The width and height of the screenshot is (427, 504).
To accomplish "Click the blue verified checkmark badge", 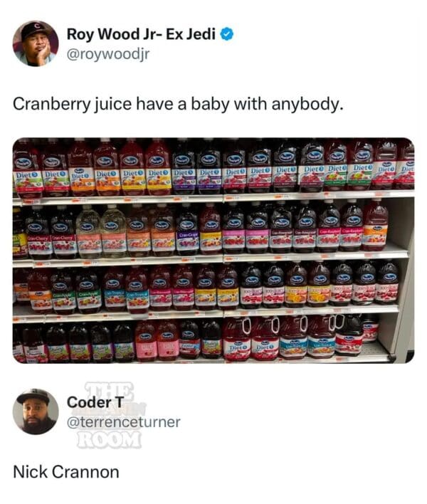I will [227, 34].
